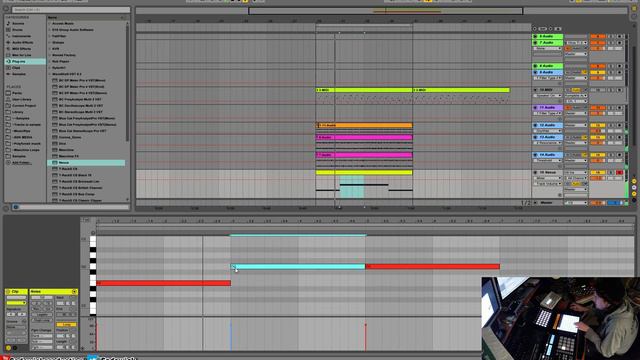Arm the 13 Audio track
Viewport: 640px width, 360px height.
pyautogui.click(x=620, y=138)
